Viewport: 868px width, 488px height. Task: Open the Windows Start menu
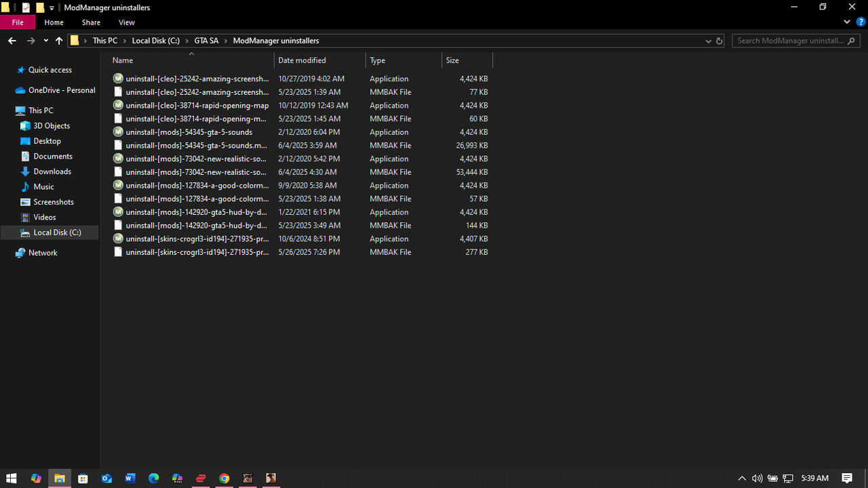(12, 479)
